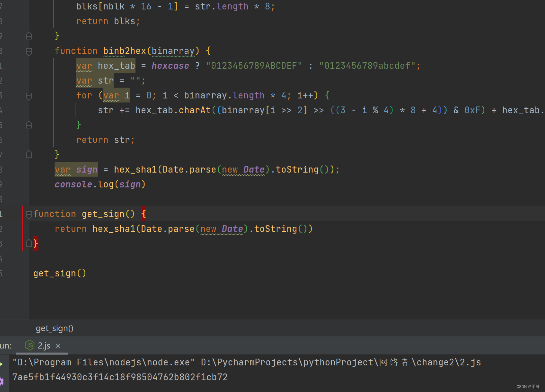Click the get_sign() call at bottom

(x=60, y=273)
